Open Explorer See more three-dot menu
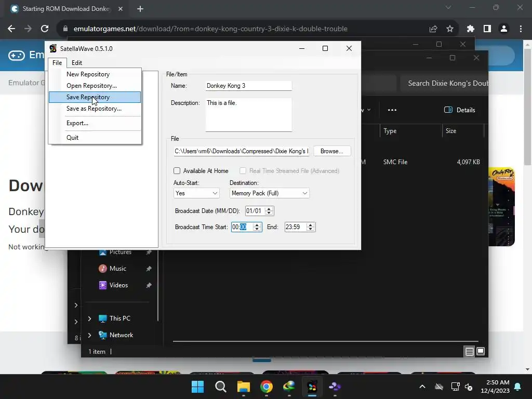532x399 pixels. (392, 110)
